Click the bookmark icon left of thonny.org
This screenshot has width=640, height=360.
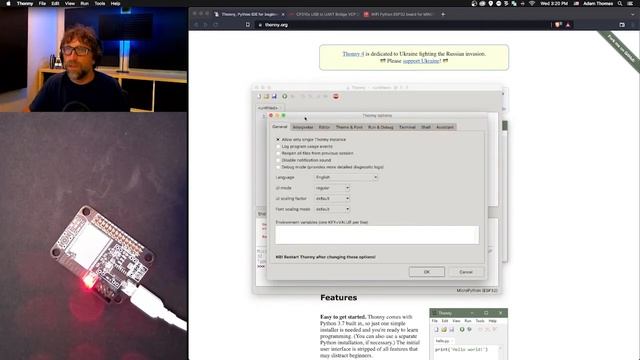pyautogui.click(x=248, y=25)
